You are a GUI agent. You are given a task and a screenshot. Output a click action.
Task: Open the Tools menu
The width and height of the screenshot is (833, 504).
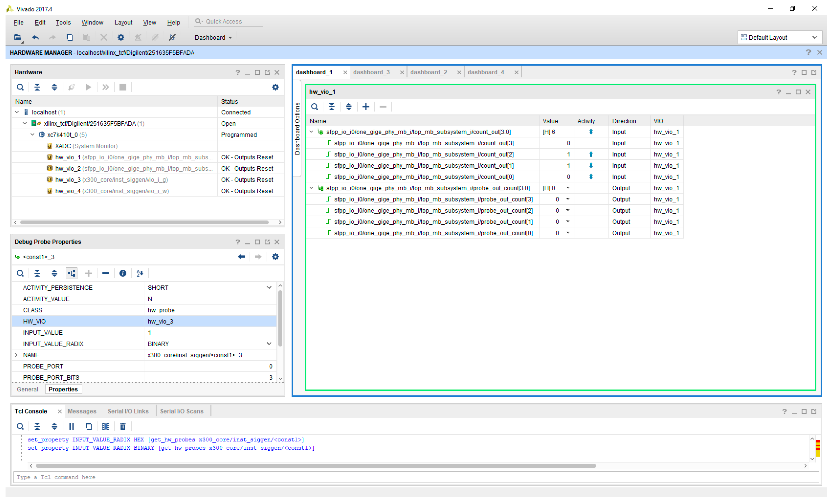(x=63, y=22)
